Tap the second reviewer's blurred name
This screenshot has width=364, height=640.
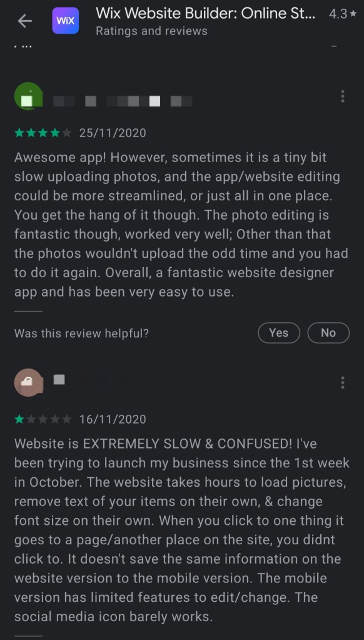(59, 380)
